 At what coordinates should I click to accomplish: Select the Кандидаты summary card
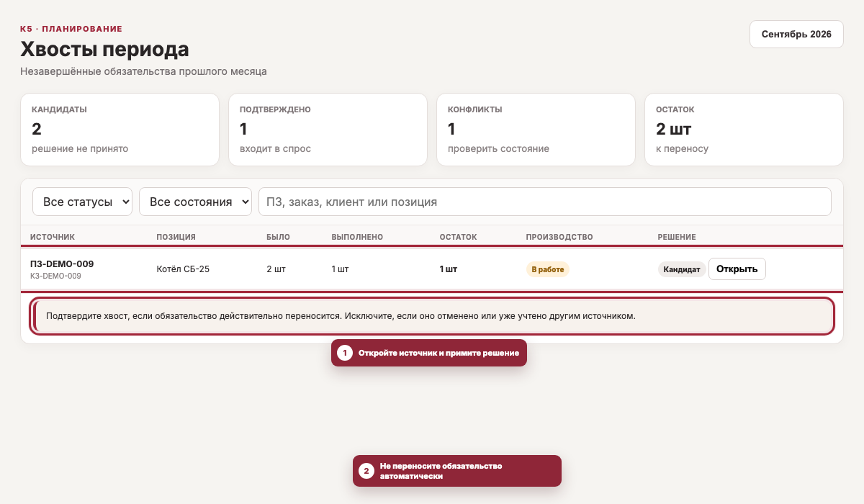tap(120, 130)
